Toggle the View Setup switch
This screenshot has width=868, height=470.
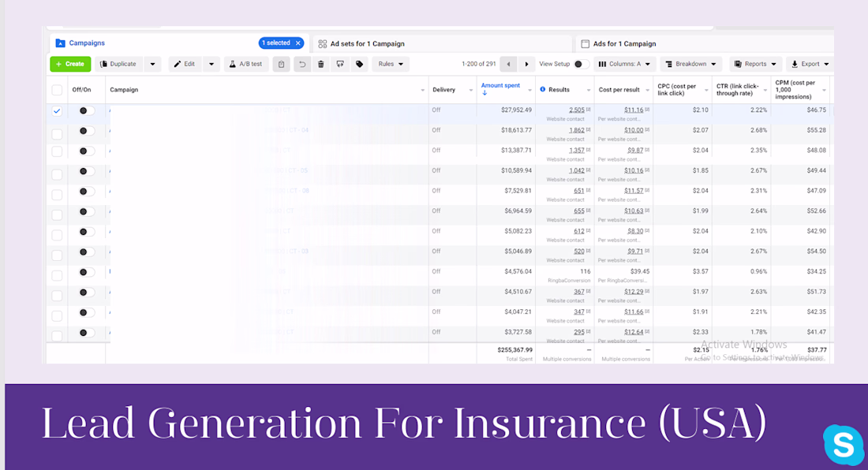click(581, 64)
